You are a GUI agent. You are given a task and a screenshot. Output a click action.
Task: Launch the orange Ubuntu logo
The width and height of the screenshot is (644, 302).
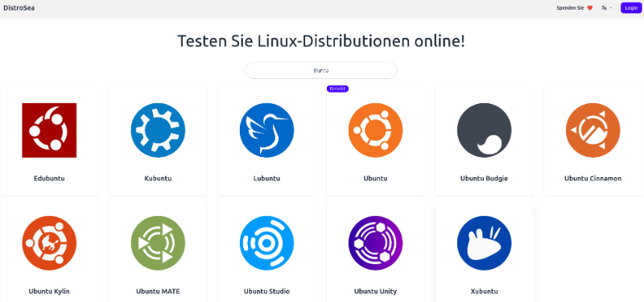click(x=375, y=130)
